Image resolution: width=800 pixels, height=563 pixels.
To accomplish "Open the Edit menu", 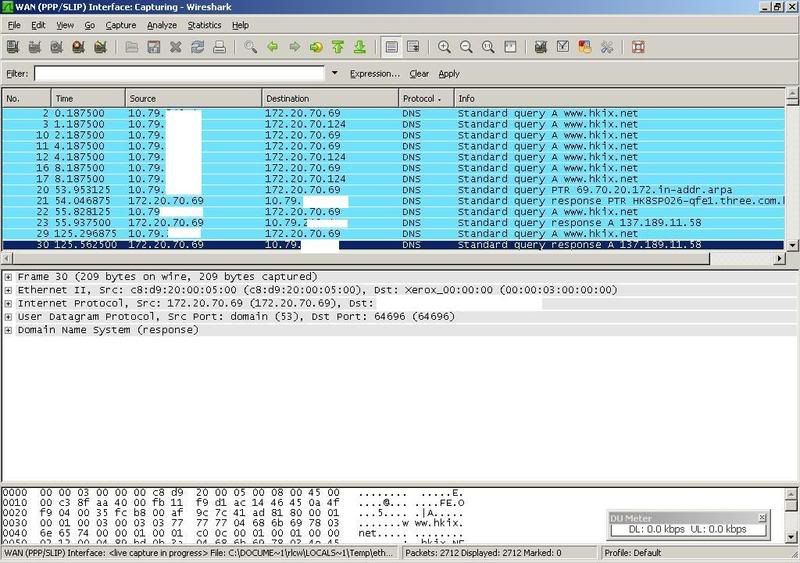I will [x=38, y=25].
